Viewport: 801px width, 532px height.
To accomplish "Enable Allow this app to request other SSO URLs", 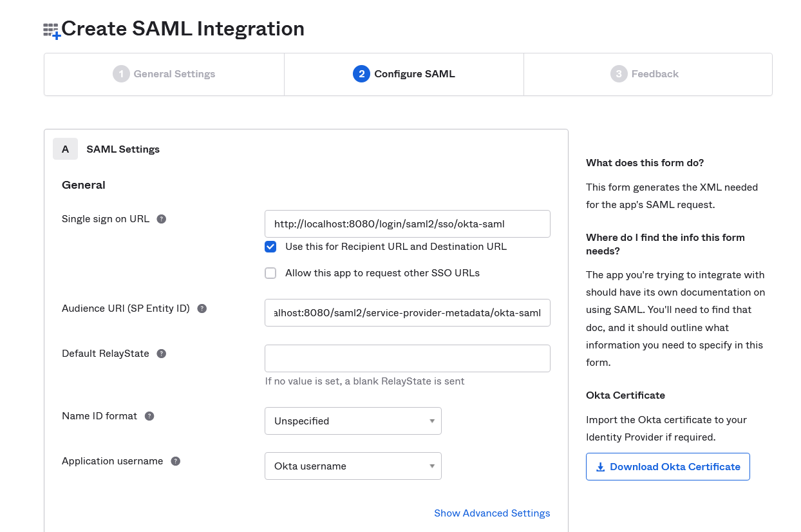I will tap(270, 272).
